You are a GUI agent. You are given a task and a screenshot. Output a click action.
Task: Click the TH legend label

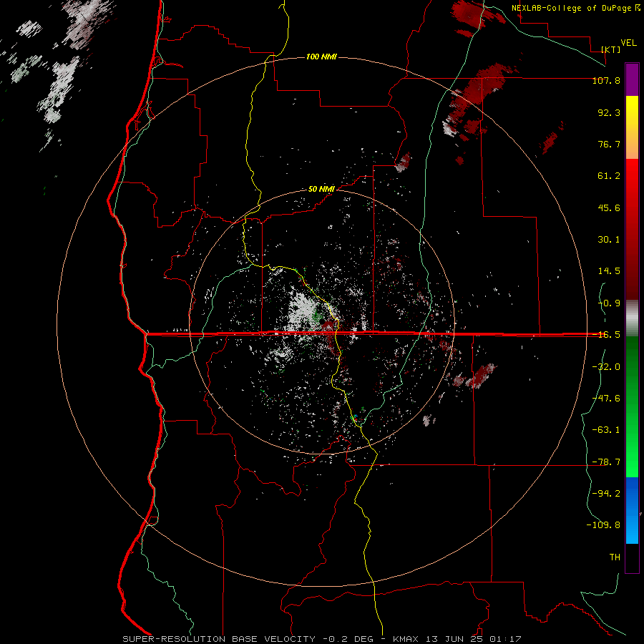tap(615, 557)
